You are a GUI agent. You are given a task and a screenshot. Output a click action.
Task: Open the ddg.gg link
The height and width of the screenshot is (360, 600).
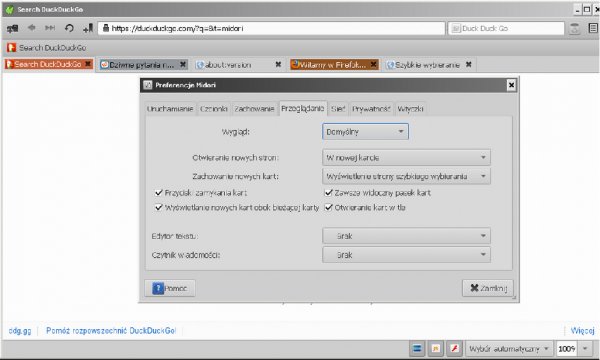point(20,331)
